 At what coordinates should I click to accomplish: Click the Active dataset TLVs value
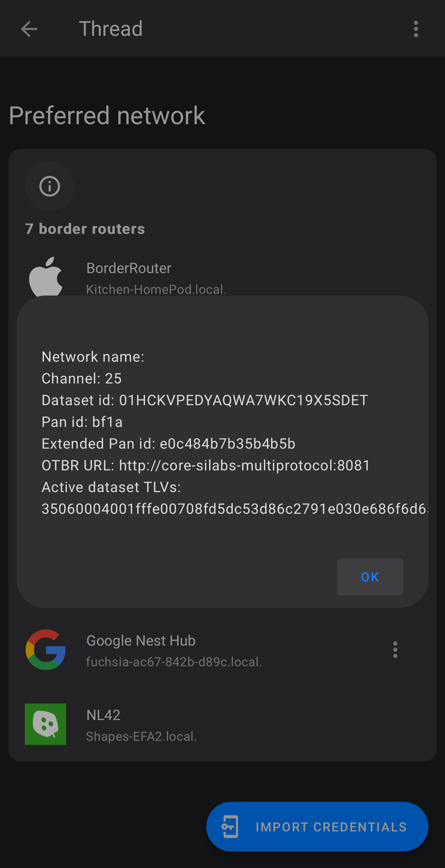[x=235, y=509]
